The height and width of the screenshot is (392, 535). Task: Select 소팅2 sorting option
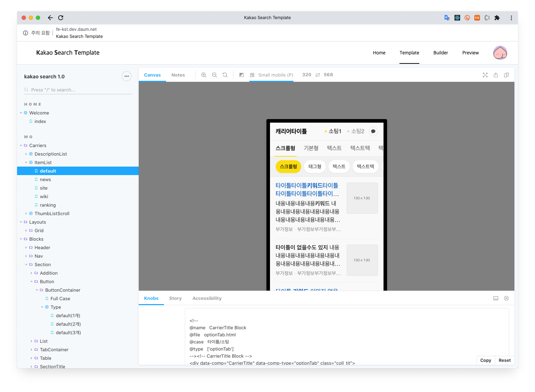(356, 131)
